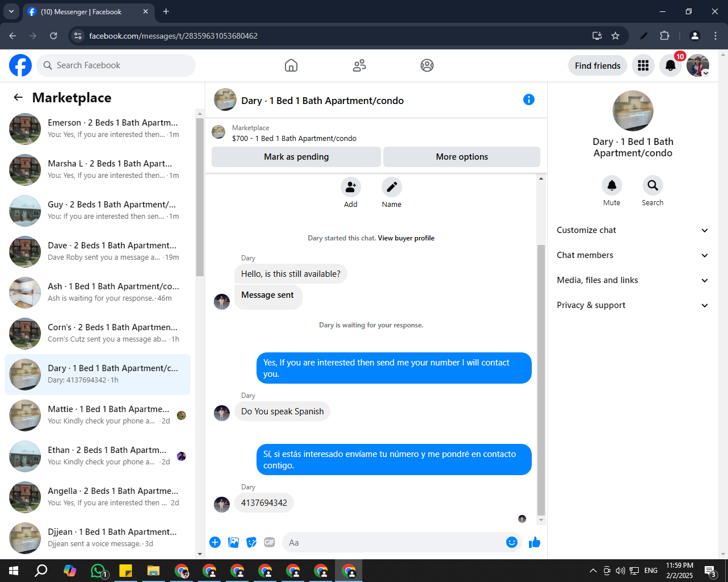Expand Privacy & support section
The height and width of the screenshot is (582, 728).
633,305
